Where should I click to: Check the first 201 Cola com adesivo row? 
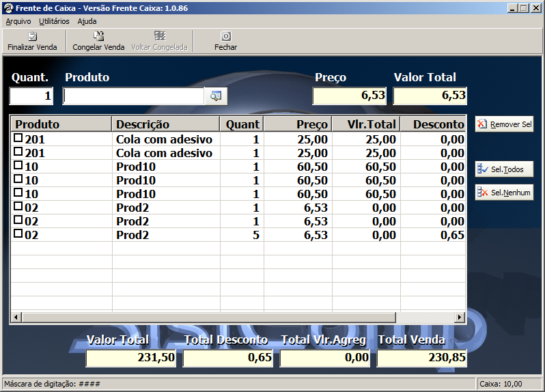tap(18, 138)
